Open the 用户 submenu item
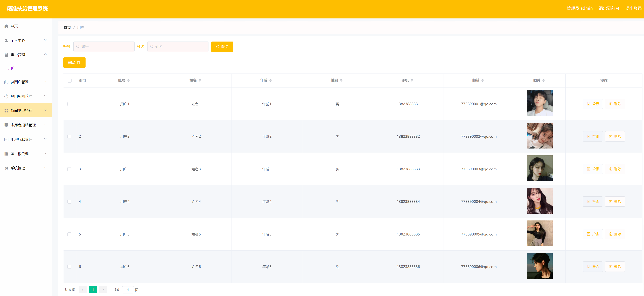 click(x=12, y=68)
